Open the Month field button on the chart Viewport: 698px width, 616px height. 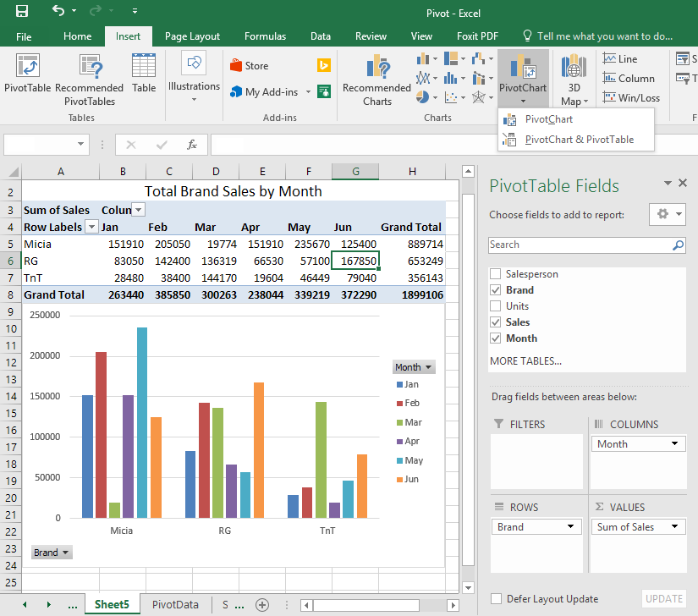click(x=414, y=367)
